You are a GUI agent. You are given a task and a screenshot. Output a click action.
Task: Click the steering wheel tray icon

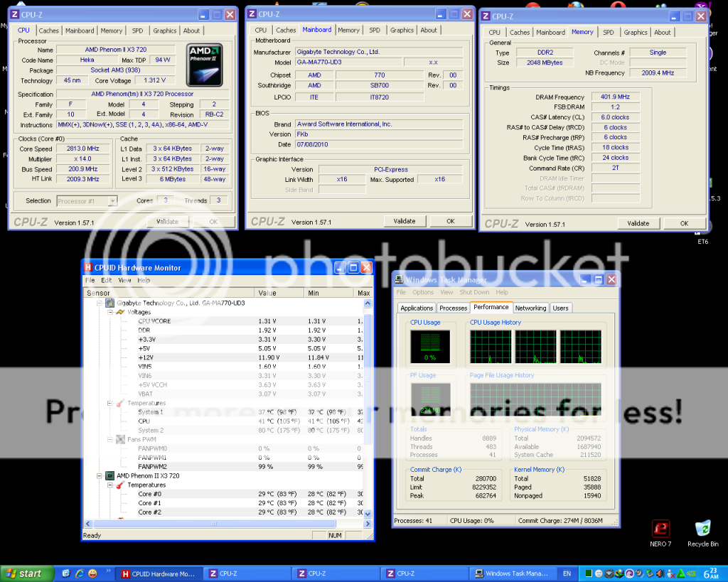pos(609,573)
